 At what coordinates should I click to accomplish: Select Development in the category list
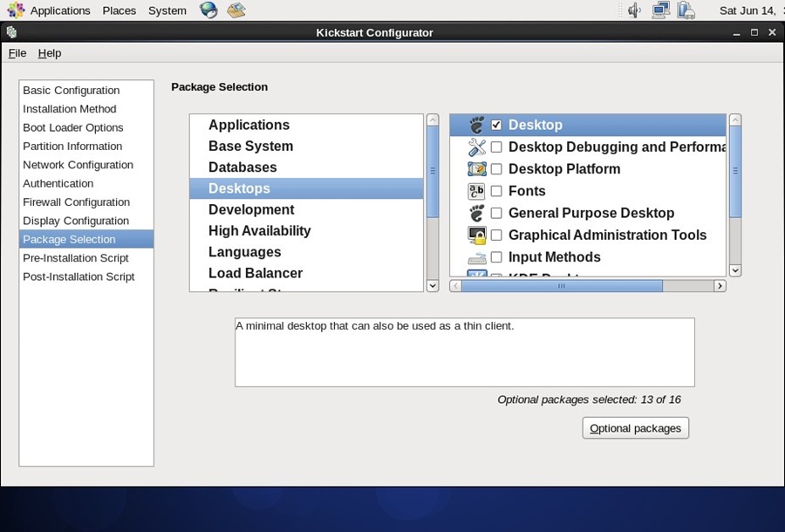[251, 209]
